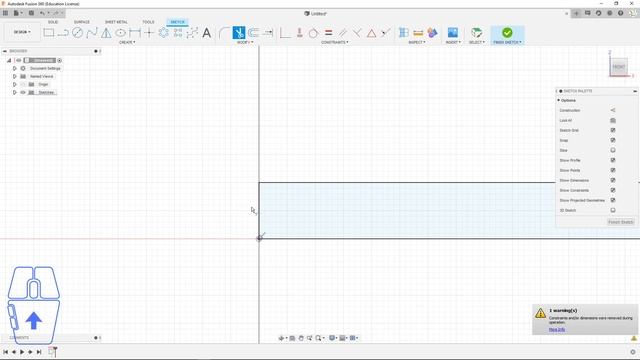The image size is (640, 360).
Task: Click the Construction line toggle icon
Action: click(x=613, y=110)
